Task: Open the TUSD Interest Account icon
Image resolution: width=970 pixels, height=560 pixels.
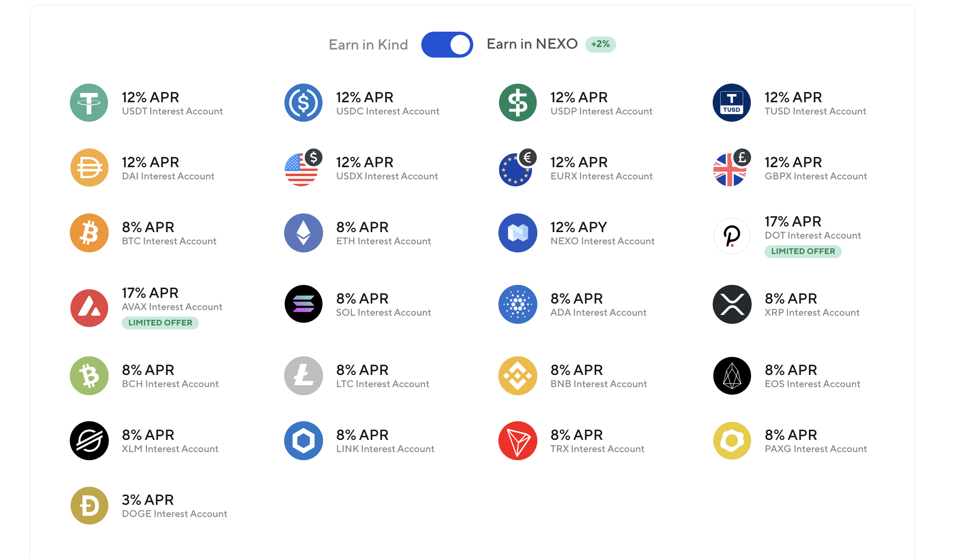Action: 731,103
